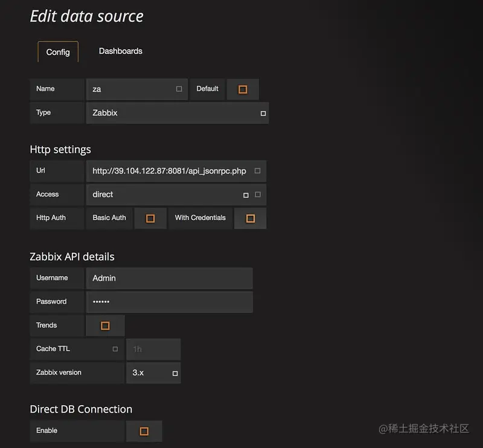
Task: Click the Default label
Action: coord(207,89)
